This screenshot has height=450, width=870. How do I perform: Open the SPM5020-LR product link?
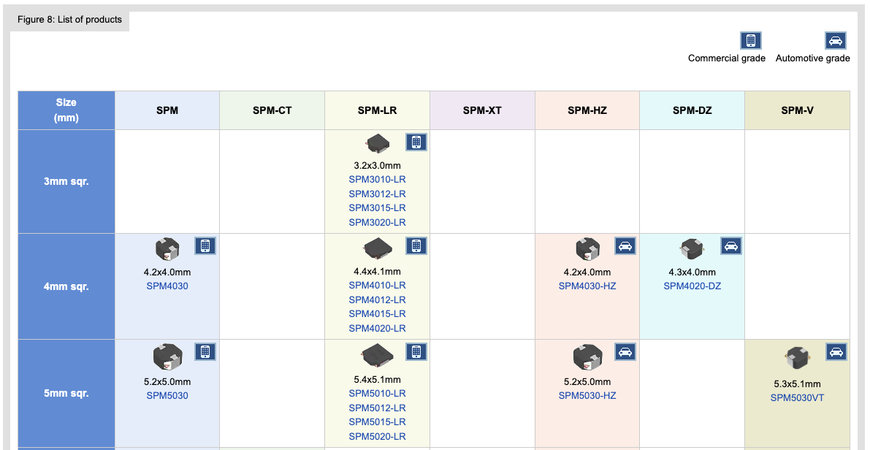tap(377, 436)
